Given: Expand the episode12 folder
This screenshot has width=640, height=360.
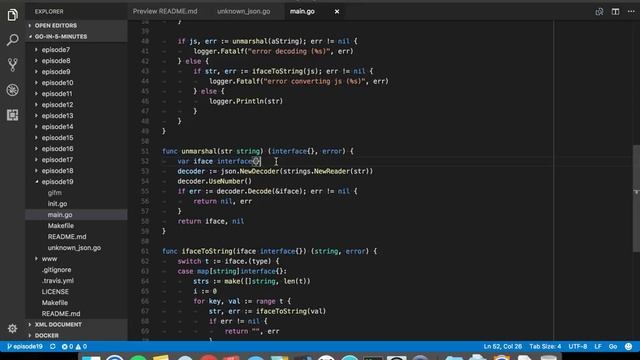Looking at the screenshot, I should 57,105.
